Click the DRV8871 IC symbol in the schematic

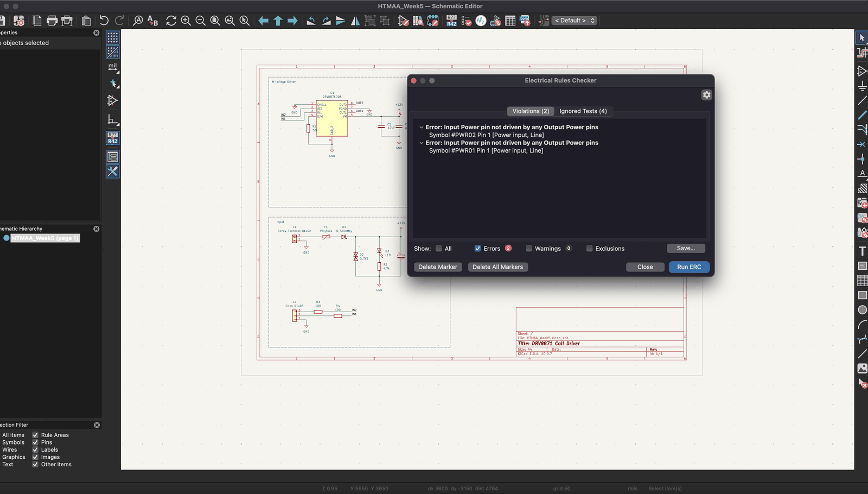click(332, 118)
